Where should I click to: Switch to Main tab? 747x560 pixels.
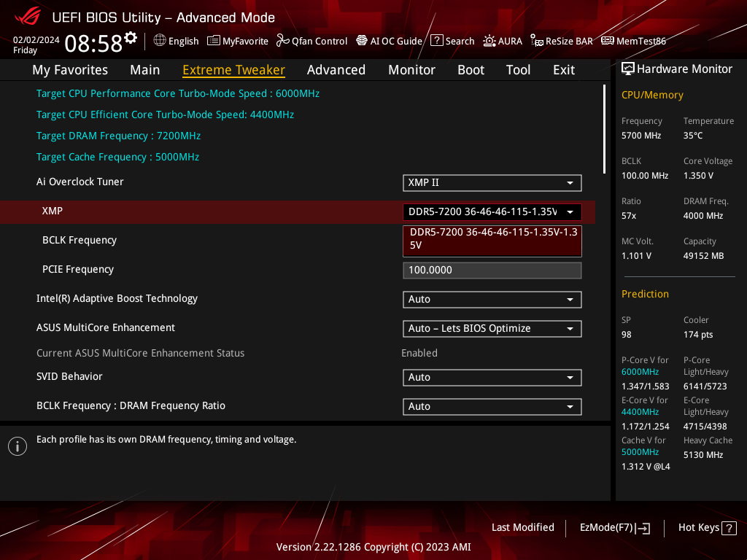point(145,70)
